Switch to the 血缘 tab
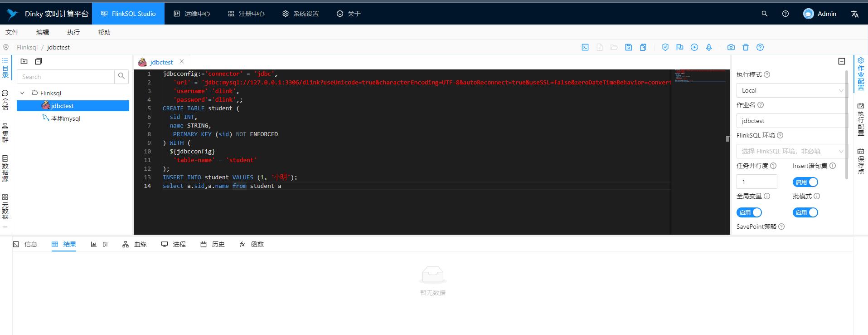 (x=135, y=244)
